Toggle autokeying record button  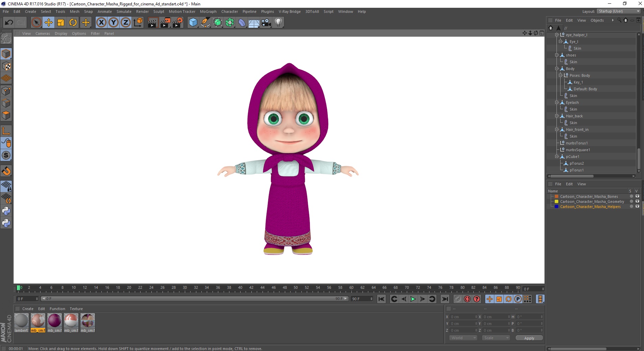(x=467, y=299)
